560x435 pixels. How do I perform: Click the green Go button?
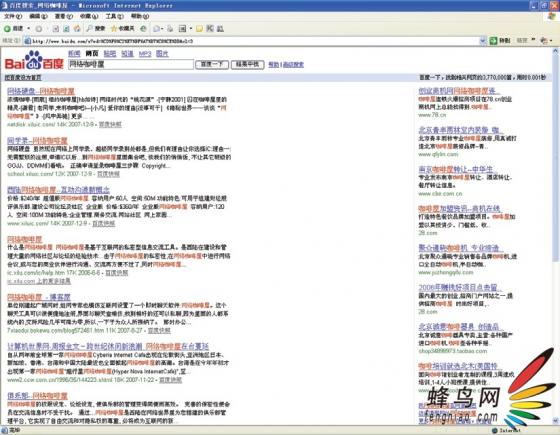(500, 41)
